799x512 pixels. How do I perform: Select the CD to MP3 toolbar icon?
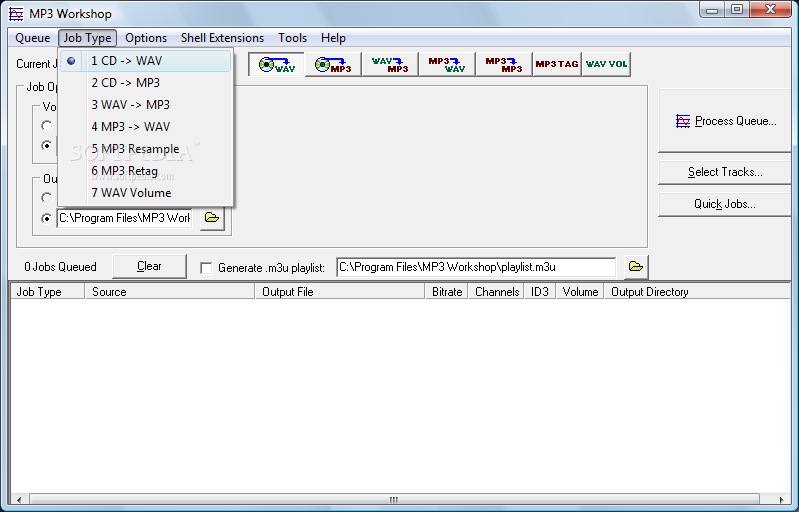coord(333,64)
